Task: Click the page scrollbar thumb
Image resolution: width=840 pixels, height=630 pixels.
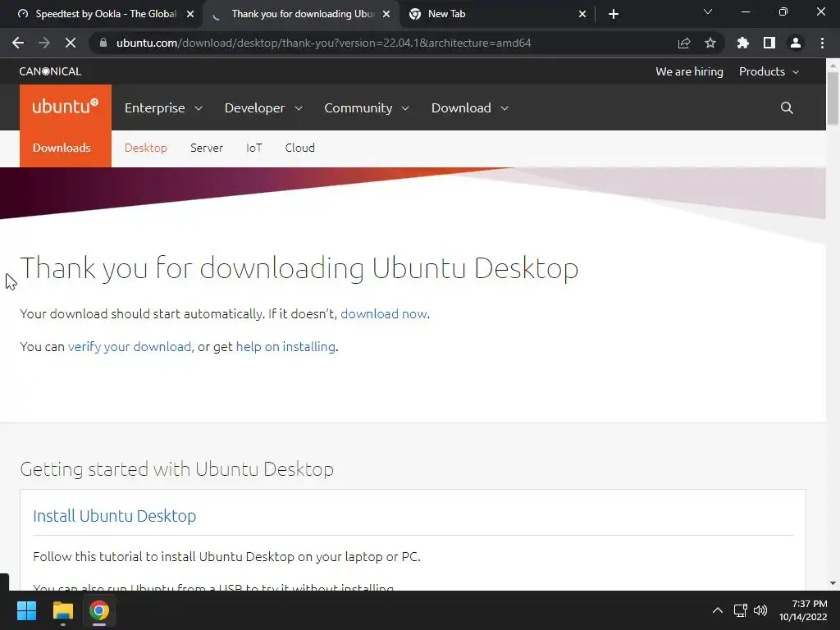Action: pos(833,98)
